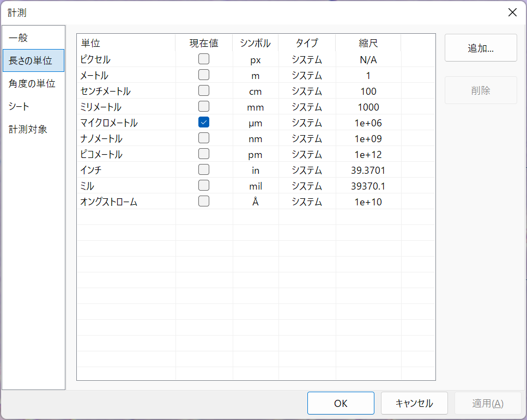Tick the センチメートル checkbox
Image resolution: width=527 pixels, height=420 pixels.
click(204, 91)
